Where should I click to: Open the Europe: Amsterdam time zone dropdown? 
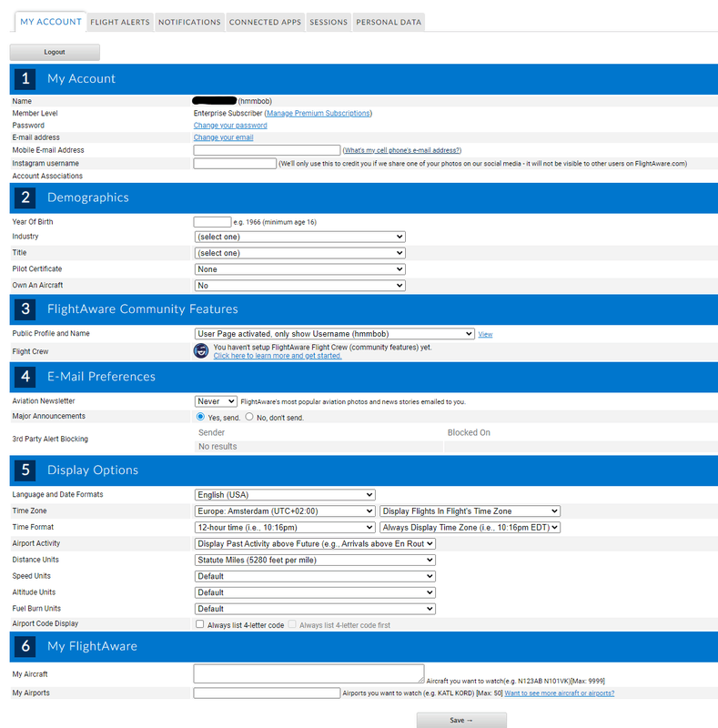pyautogui.click(x=285, y=511)
